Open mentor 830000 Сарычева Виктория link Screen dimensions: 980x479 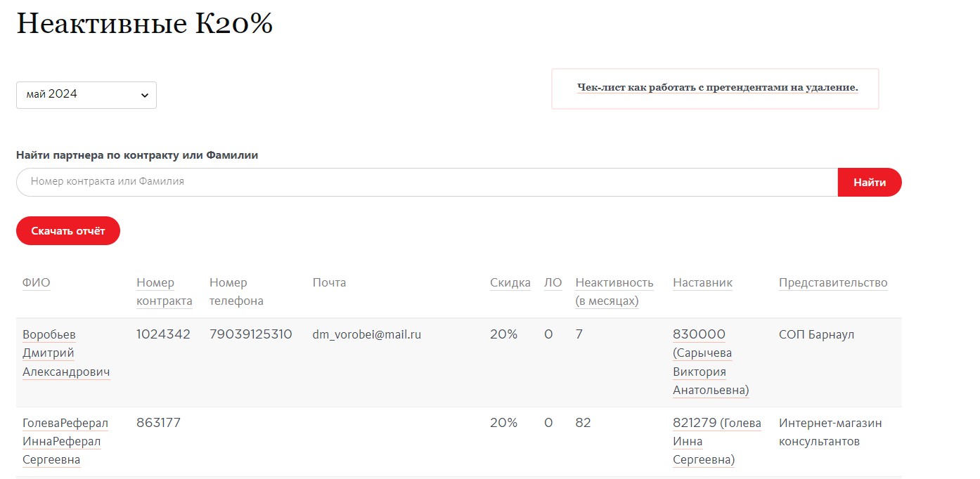[710, 362]
